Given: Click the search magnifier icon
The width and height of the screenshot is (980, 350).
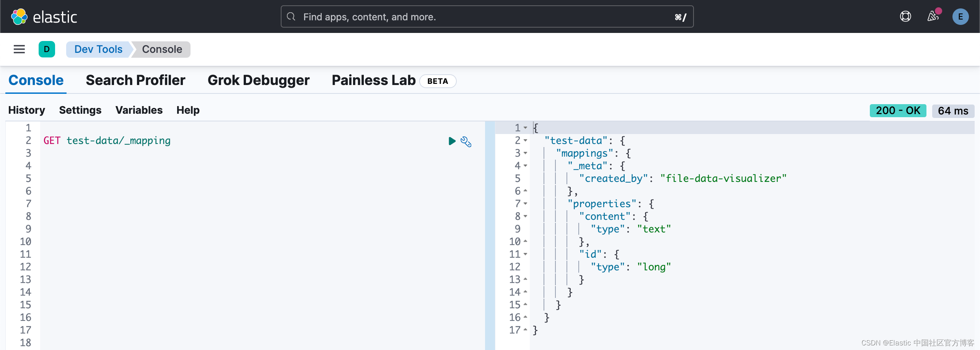Looking at the screenshot, I should pyautogui.click(x=291, y=17).
